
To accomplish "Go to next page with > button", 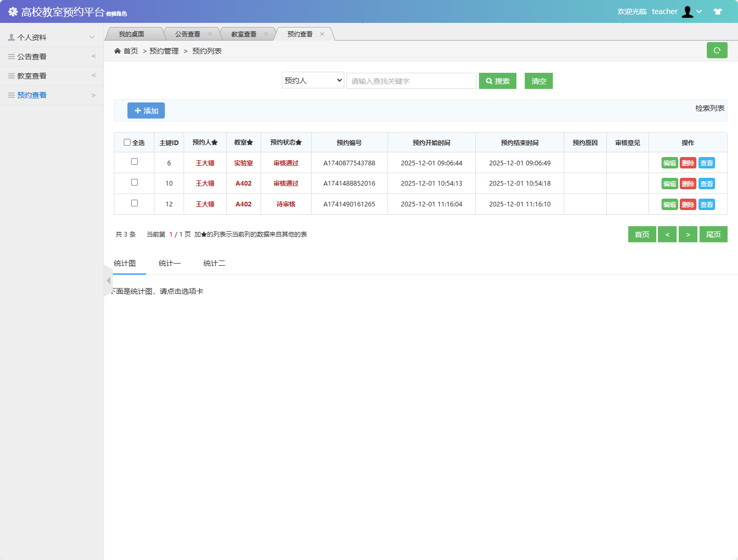I will click(x=688, y=235).
